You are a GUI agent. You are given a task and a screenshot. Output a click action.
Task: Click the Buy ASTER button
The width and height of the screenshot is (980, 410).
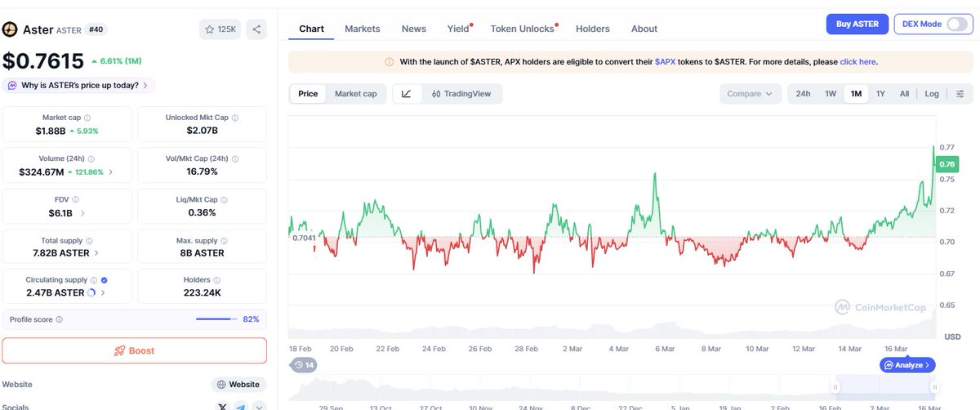click(856, 24)
